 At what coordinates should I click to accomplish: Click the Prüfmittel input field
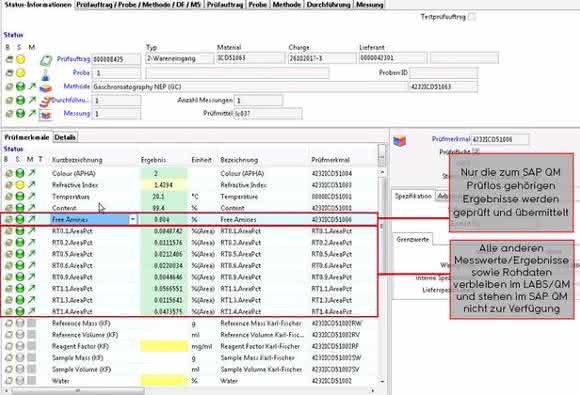(267, 114)
